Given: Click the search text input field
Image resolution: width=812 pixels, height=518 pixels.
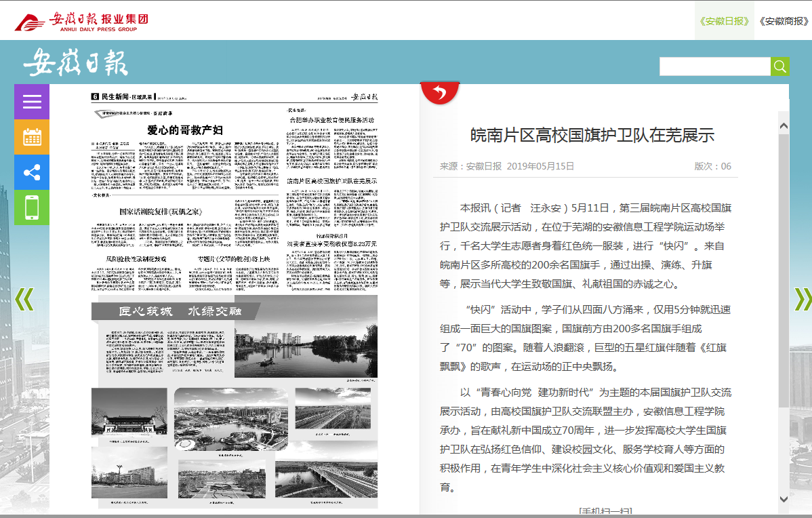Looking at the screenshot, I should click(x=714, y=66).
